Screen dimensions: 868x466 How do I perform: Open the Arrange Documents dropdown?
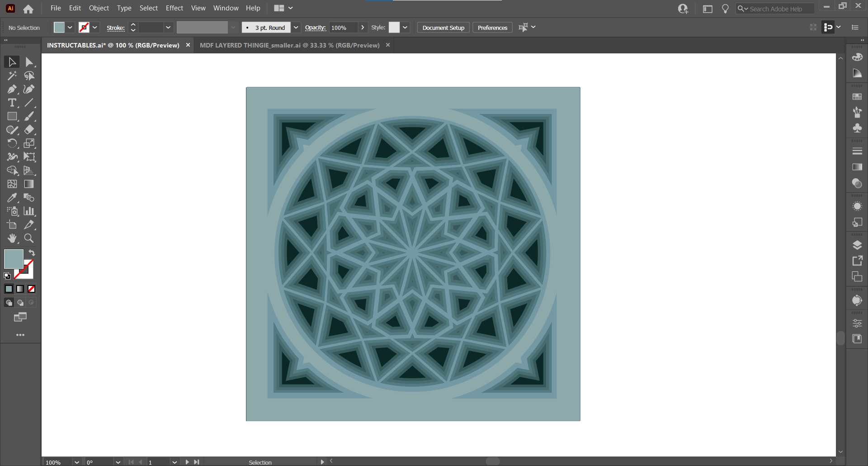pos(290,8)
